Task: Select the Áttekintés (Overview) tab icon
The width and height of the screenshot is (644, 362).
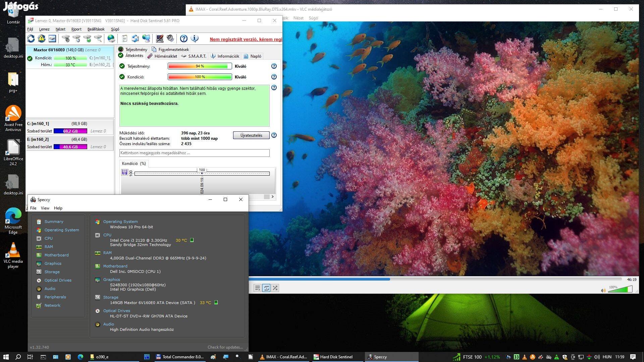Action: click(122, 56)
